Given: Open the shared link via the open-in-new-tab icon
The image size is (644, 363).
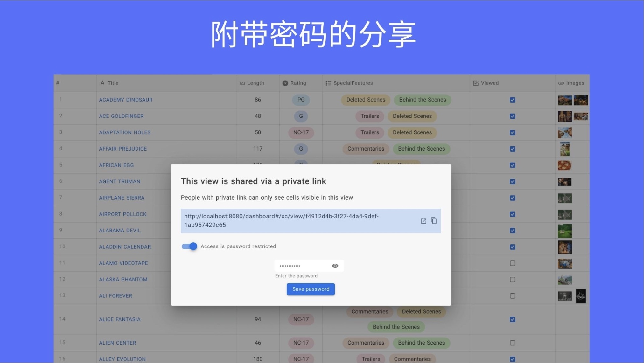Looking at the screenshot, I should (423, 220).
